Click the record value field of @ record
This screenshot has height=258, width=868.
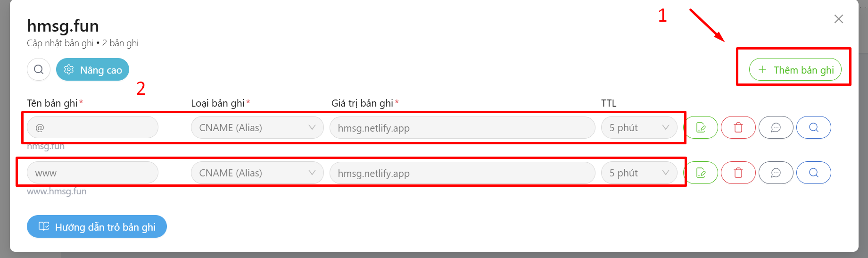[x=462, y=127]
